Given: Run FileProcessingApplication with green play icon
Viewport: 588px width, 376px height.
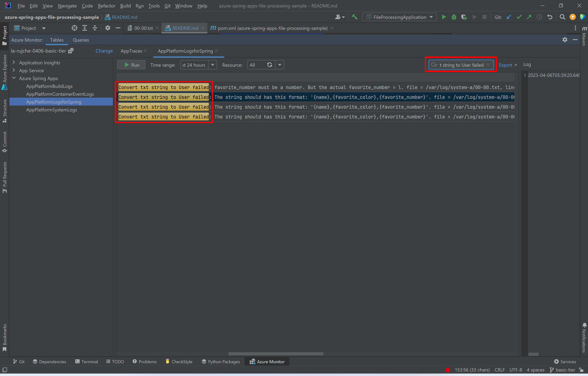Looking at the screenshot, I should 444,17.
